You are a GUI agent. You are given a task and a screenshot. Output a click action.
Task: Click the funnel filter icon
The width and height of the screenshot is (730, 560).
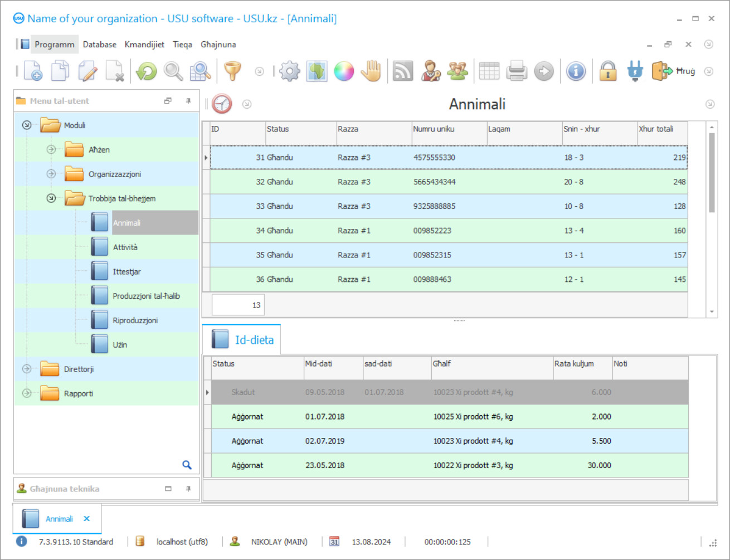click(232, 71)
